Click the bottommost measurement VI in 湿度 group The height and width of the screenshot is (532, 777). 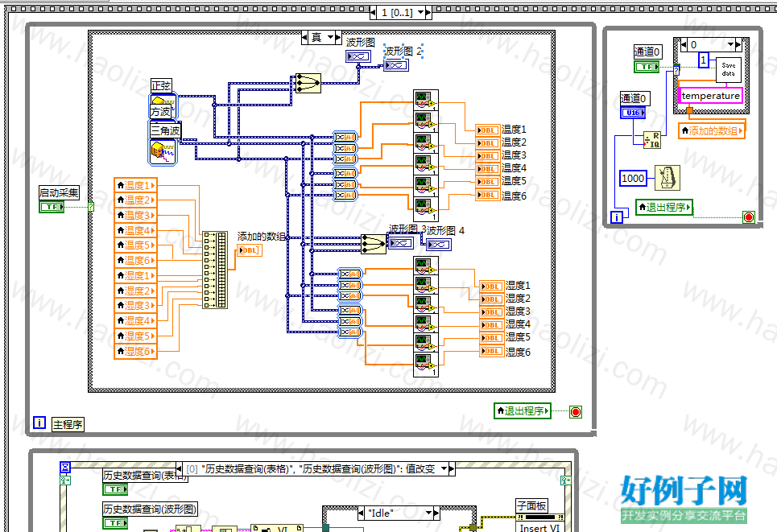pyautogui.click(x=426, y=365)
